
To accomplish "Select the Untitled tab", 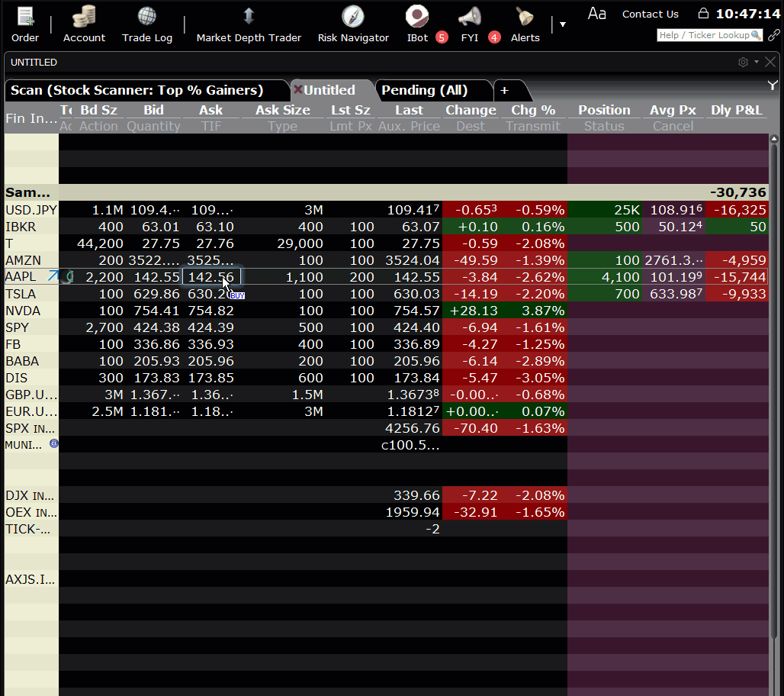I will point(329,90).
